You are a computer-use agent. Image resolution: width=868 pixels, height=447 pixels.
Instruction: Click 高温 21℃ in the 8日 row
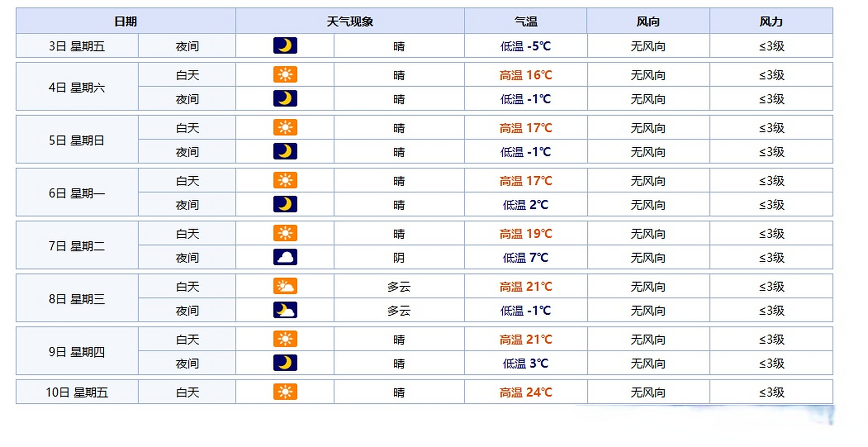pyautogui.click(x=526, y=287)
